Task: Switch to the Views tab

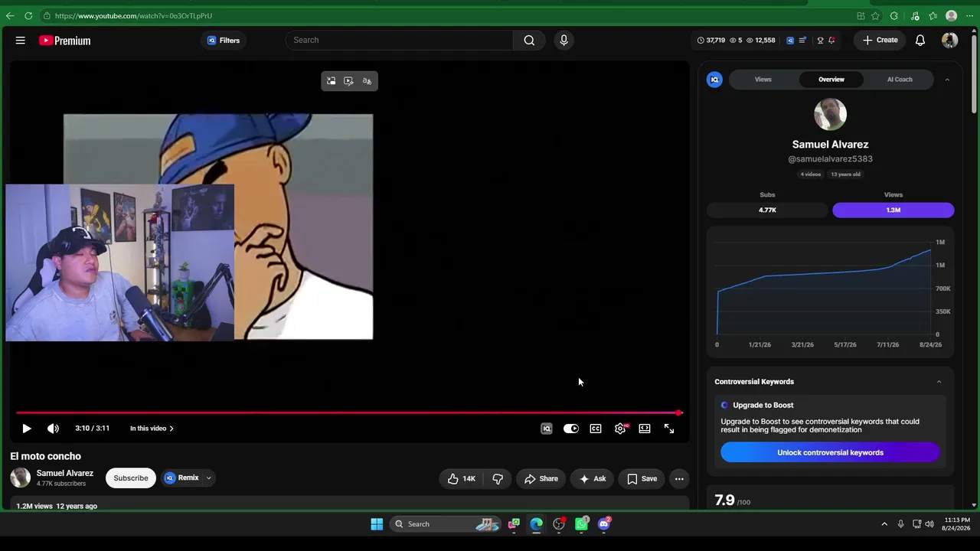Action: (x=763, y=80)
